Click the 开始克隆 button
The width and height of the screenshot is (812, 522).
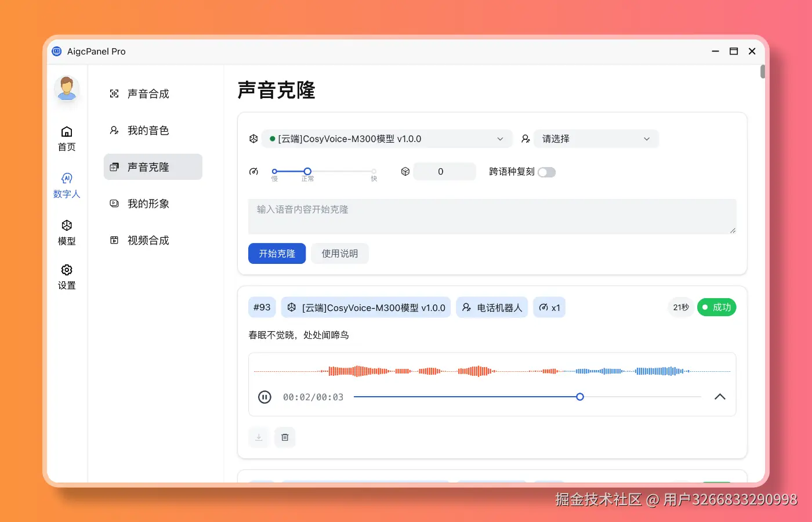tap(277, 253)
